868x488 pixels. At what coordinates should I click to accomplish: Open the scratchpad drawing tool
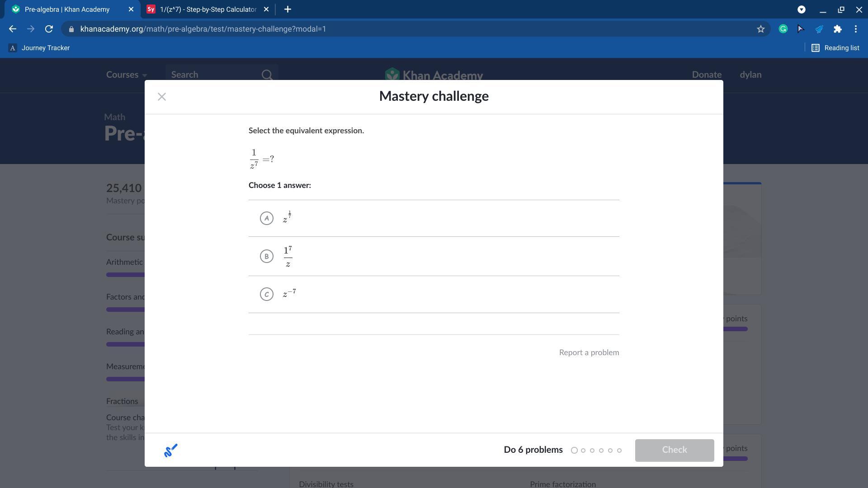click(170, 450)
